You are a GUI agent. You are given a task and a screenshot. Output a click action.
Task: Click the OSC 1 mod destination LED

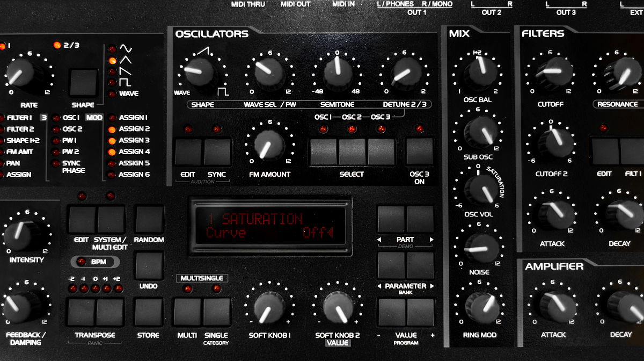point(55,118)
